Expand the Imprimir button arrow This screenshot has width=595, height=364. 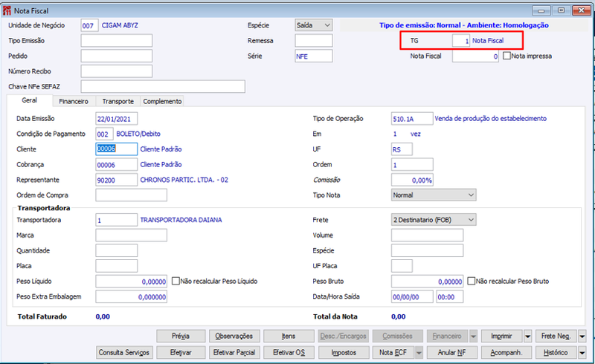(527, 336)
